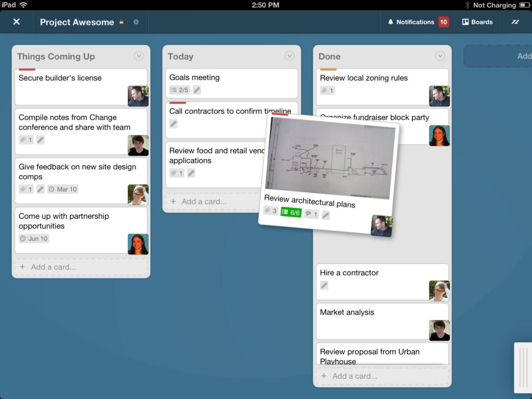Toggle the star next to Project Awesome
Viewport: 532px width, 399px height.
pyautogui.click(x=121, y=22)
